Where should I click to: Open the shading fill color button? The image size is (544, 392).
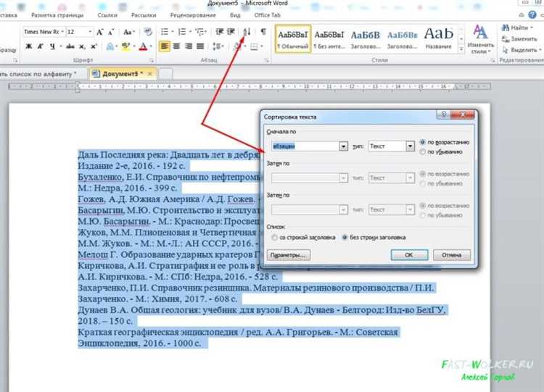pyautogui.click(x=238, y=46)
